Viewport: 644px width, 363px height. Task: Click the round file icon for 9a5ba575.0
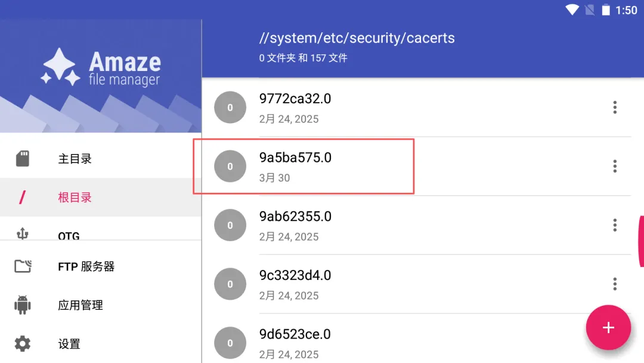(230, 167)
